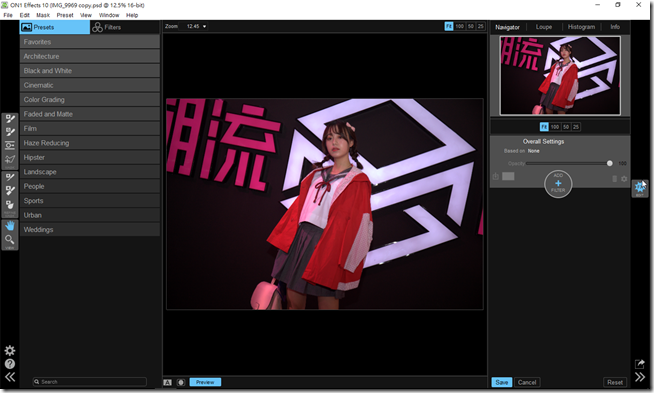
Task: Open the Zoom percentage dropdown
Action: coord(196,26)
